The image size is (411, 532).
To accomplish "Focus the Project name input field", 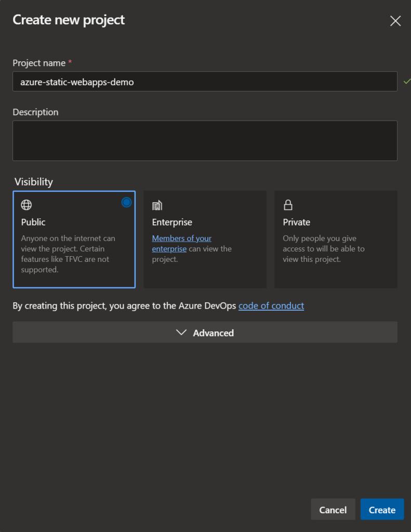I will click(x=205, y=82).
